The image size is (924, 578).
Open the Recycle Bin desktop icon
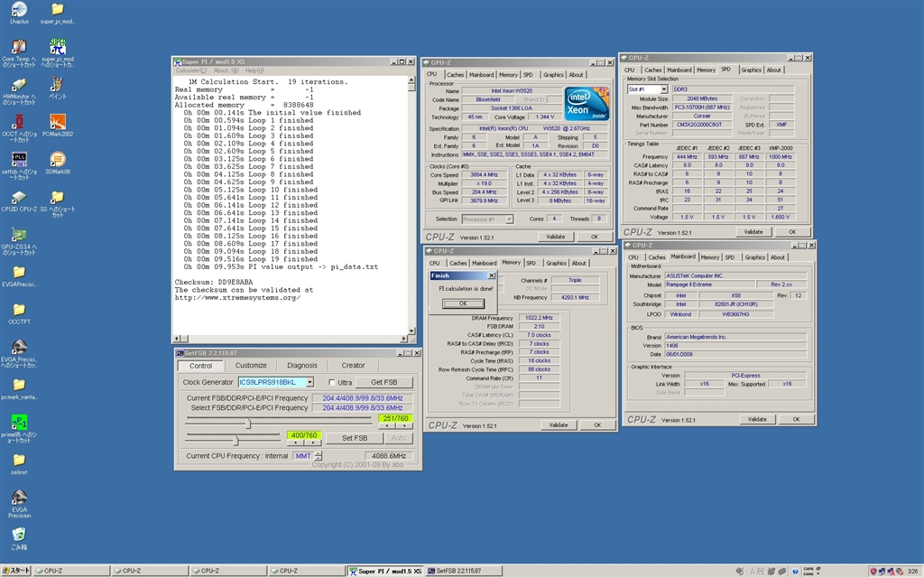click(19, 535)
